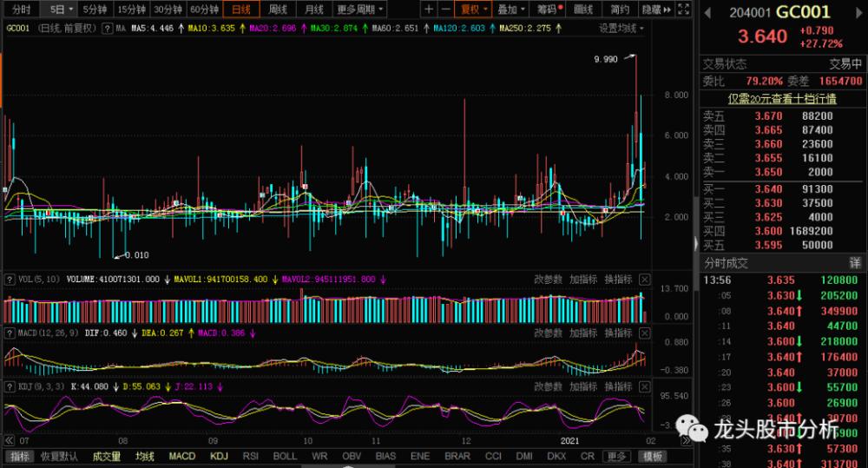The height and width of the screenshot is (468, 868).
Task: Open the help icon on KDJ panel
Action: (x=10, y=386)
